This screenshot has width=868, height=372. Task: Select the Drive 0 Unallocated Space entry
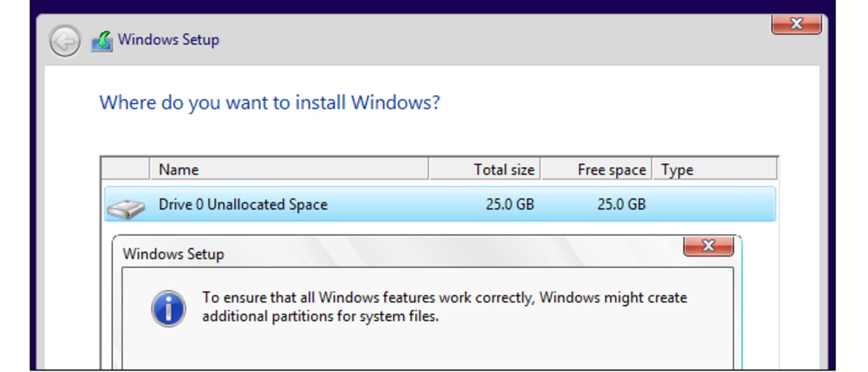[440, 204]
